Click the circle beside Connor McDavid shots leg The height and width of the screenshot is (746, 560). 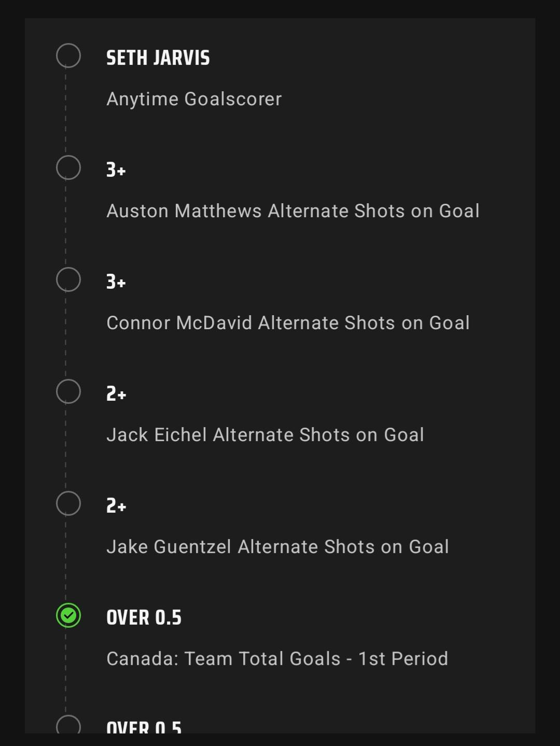coord(68,279)
